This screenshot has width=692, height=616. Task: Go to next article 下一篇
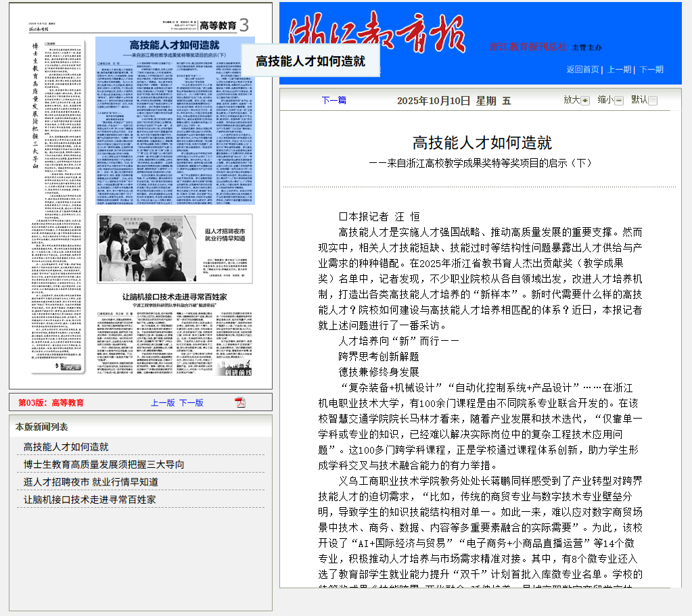tap(333, 100)
